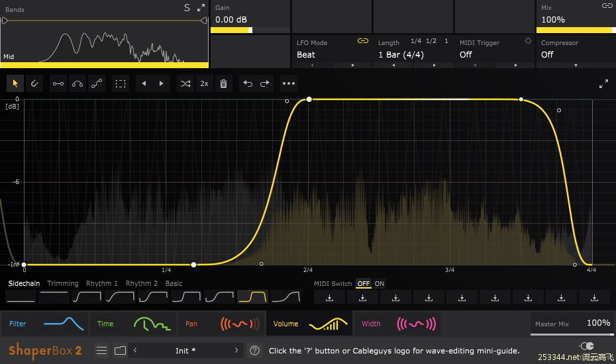Open the preset folder browser
Screen dimensions: 616x364
pos(120,350)
